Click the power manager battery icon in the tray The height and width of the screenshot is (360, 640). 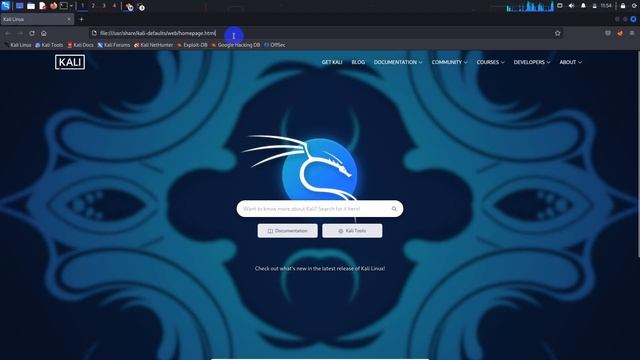594,6
